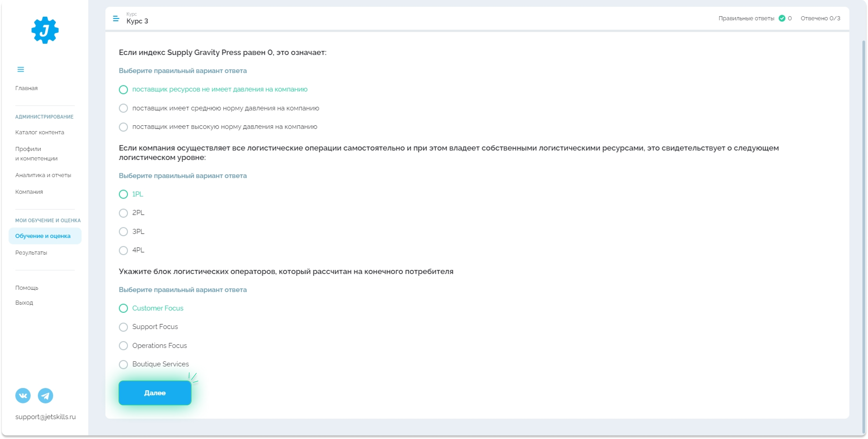Open the Результаты menu item
Screen dimensions: 868x439
pos(31,253)
